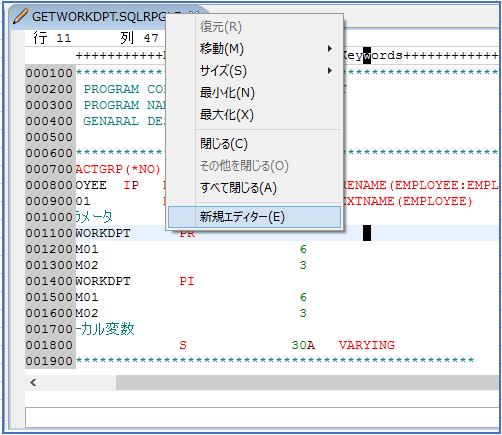Image resolution: width=502 pixels, height=435 pixels.
Task: Click the pencil icon on GETWORKDPT tab
Action: click(x=20, y=16)
